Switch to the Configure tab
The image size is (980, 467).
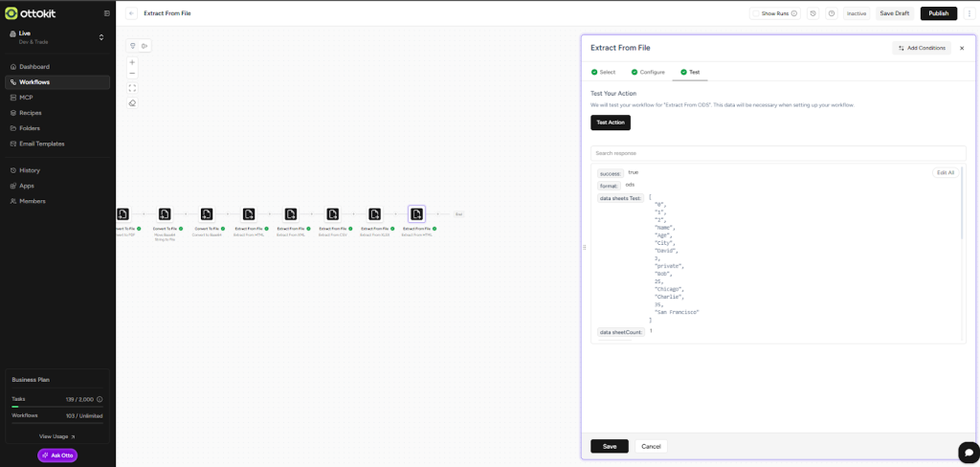(x=646, y=72)
